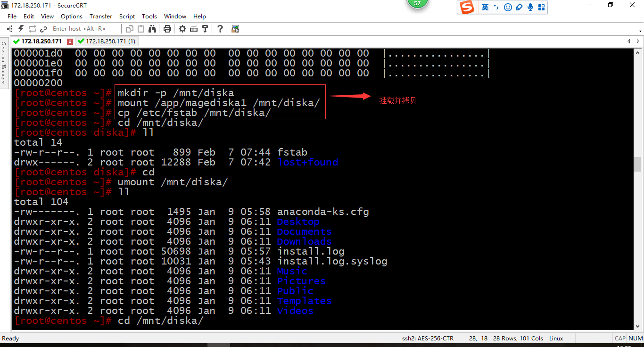Click the umount /mnt/diska/ command line
The image size is (644, 347).
(x=173, y=182)
